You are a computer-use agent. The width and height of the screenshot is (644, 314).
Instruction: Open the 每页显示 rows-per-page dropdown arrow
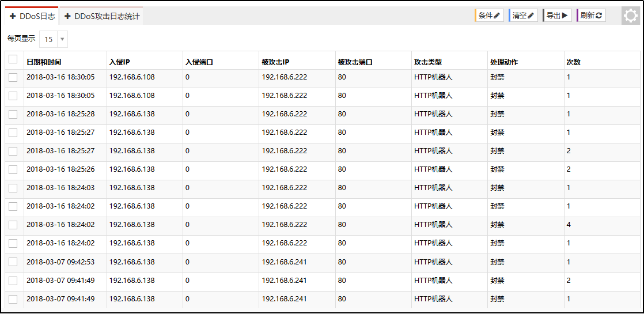[62, 39]
